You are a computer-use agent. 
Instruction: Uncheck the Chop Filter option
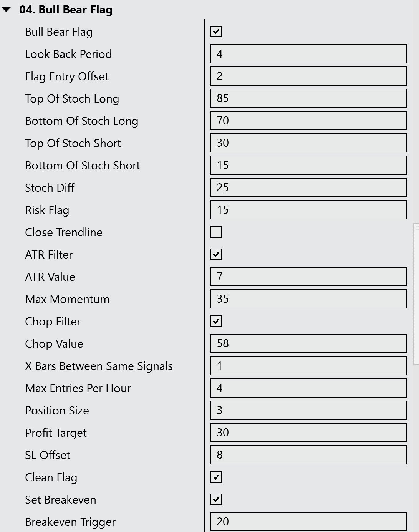click(x=216, y=321)
